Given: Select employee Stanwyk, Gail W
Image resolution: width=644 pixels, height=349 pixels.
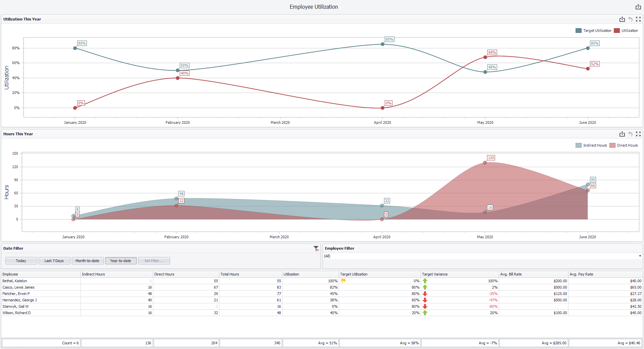Looking at the screenshot, I should pyautogui.click(x=16, y=306).
